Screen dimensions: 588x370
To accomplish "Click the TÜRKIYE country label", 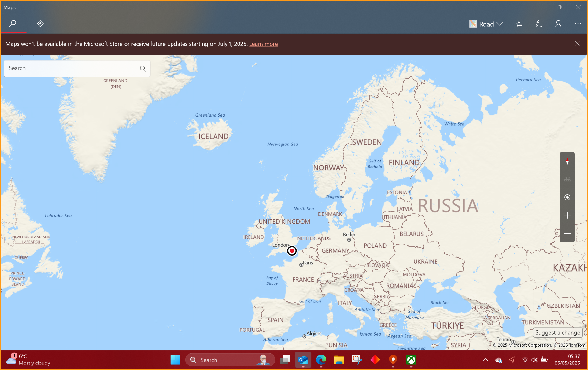I will click(448, 326).
